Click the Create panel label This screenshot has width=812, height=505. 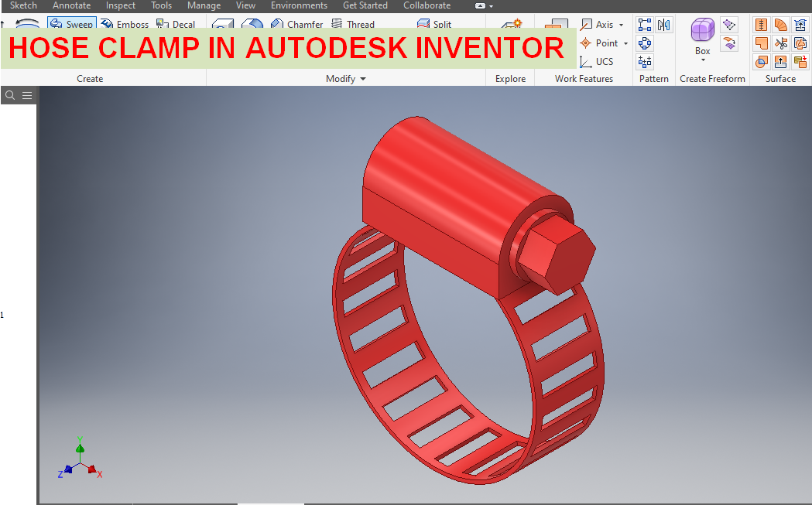[x=90, y=79]
